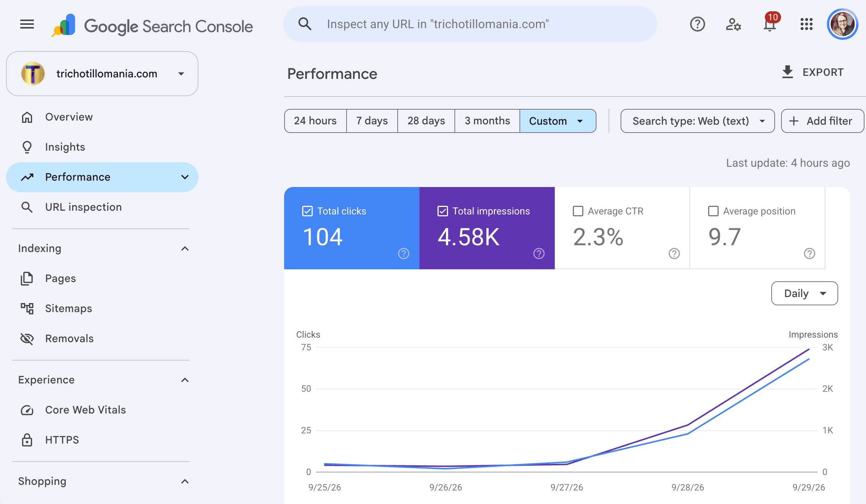The height and width of the screenshot is (504, 866).
Task: Click the 9.7 average position value
Action: point(725,237)
